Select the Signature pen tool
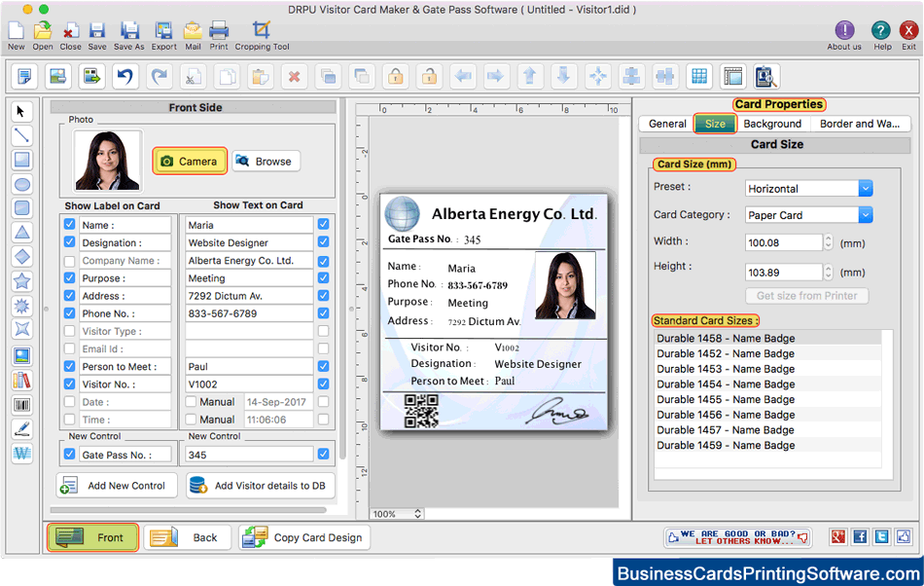Screen dimensions: 924x586 coord(21,428)
